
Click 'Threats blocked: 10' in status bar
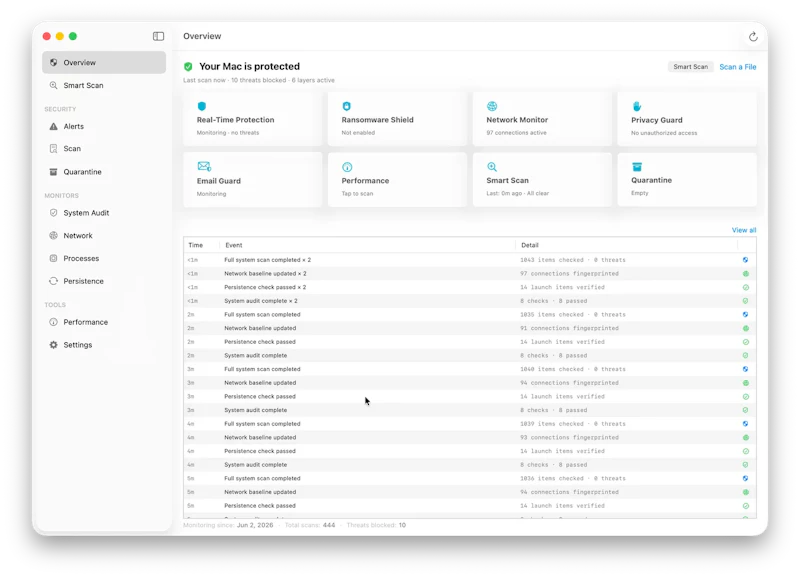pyautogui.click(x=376, y=525)
